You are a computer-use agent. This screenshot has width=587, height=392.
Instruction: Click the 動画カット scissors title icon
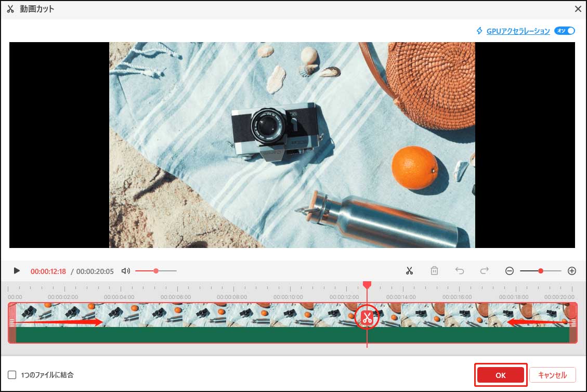click(10, 9)
